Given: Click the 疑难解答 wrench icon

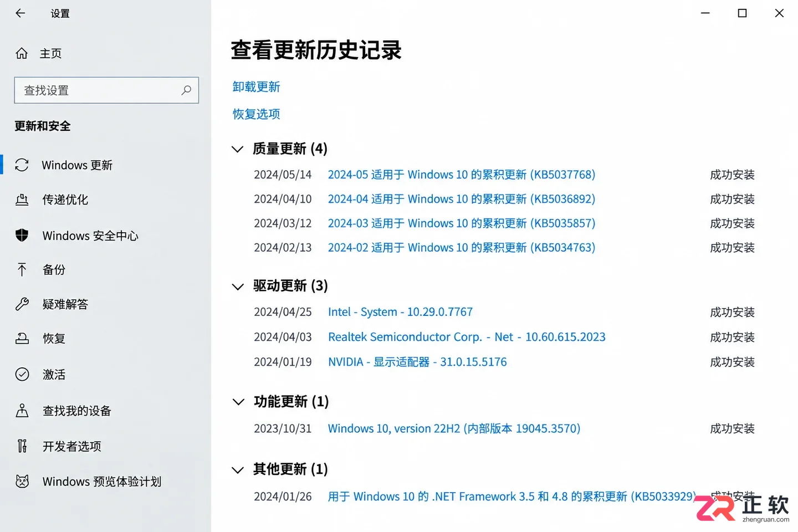Looking at the screenshot, I should point(22,304).
